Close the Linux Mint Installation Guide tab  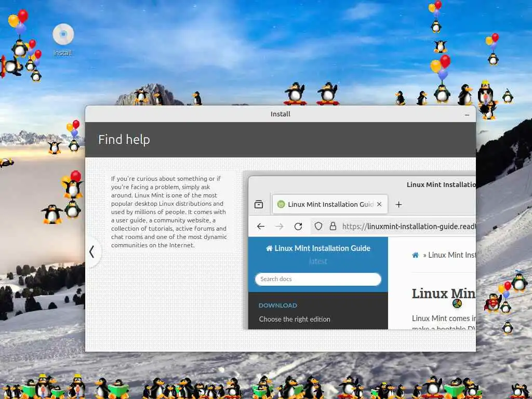379,204
